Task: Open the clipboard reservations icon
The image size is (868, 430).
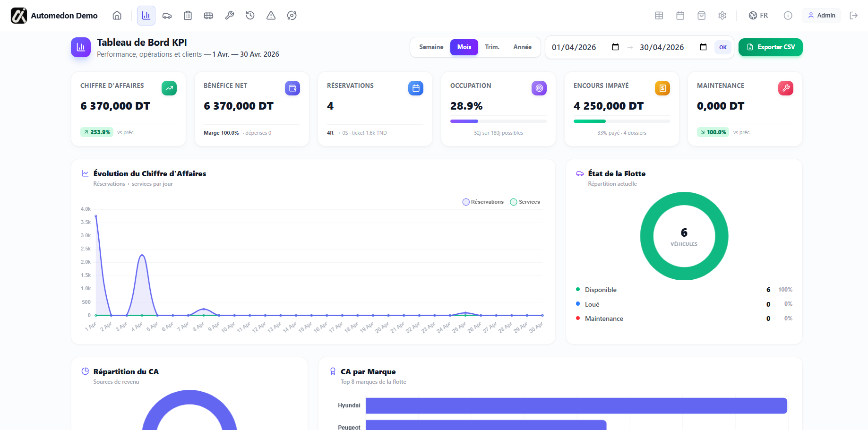Action: click(188, 16)
